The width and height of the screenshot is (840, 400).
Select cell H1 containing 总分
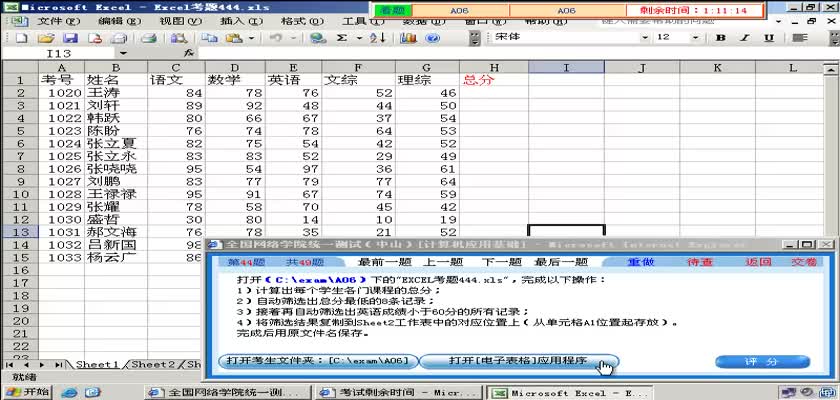click(494, 80)
